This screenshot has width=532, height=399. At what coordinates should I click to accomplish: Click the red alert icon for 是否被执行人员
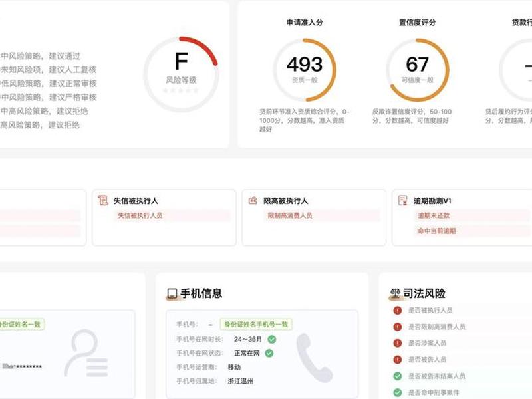397,310
